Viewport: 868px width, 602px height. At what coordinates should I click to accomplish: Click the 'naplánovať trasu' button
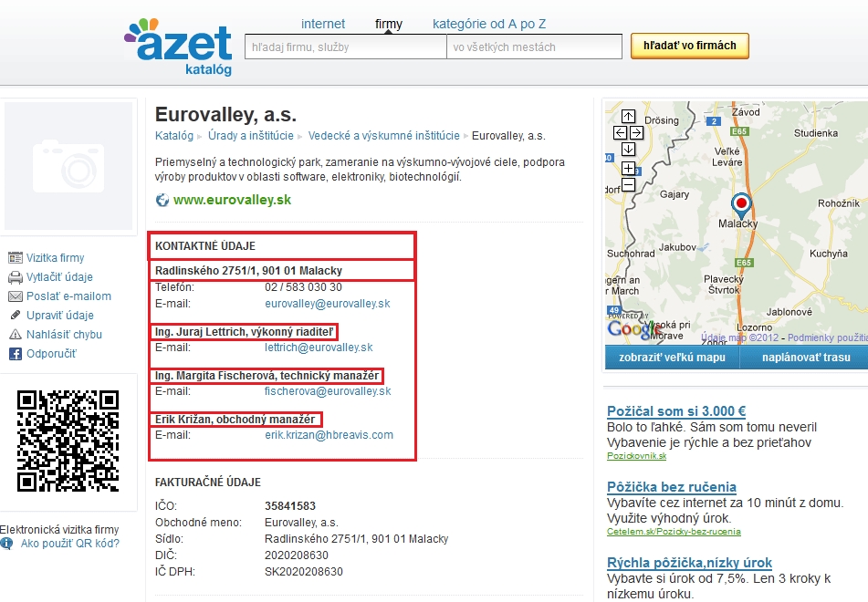[x=806, y=358]
